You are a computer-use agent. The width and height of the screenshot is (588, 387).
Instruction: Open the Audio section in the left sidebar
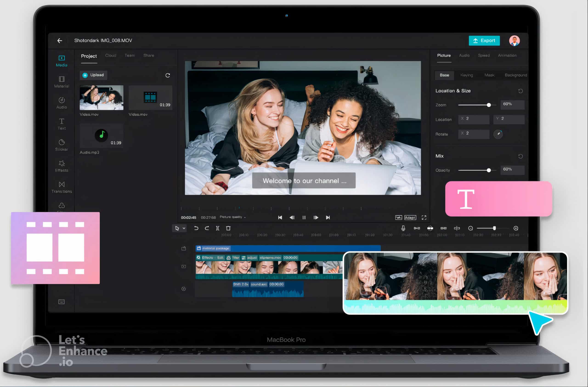coord(62,103)
